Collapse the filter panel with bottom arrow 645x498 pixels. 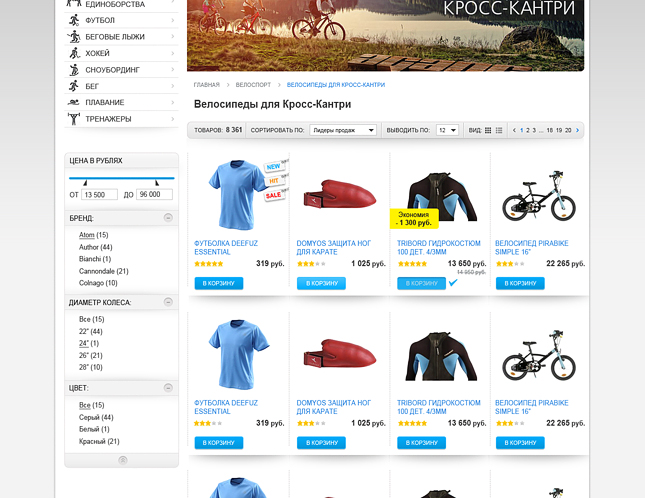tap(123, 460)
